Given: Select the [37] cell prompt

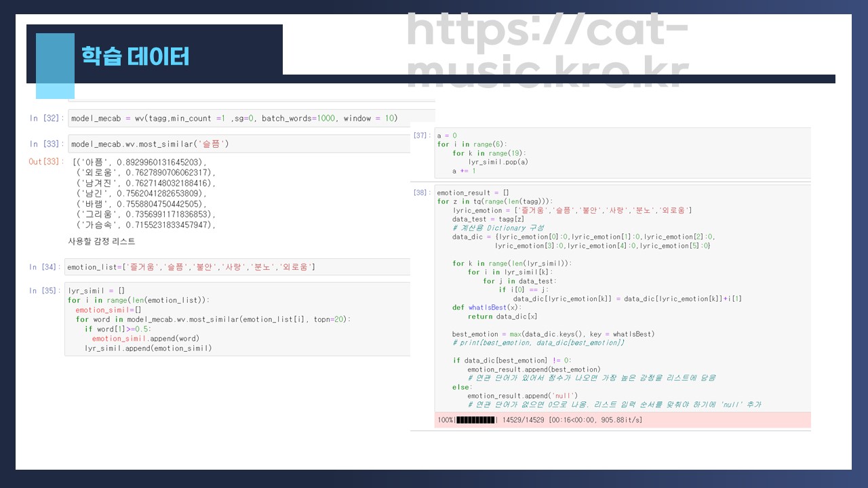Looking at the screenshot, I should [x=422, y=136].
